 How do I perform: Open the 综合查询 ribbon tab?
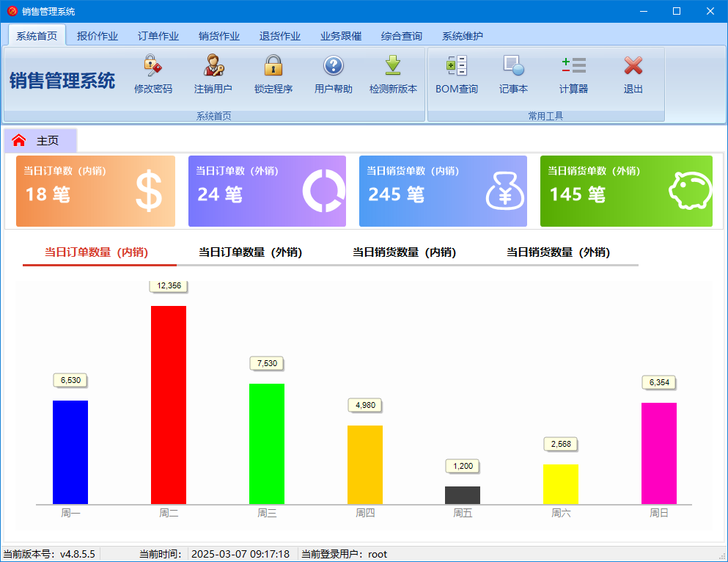tap(402, 36)
